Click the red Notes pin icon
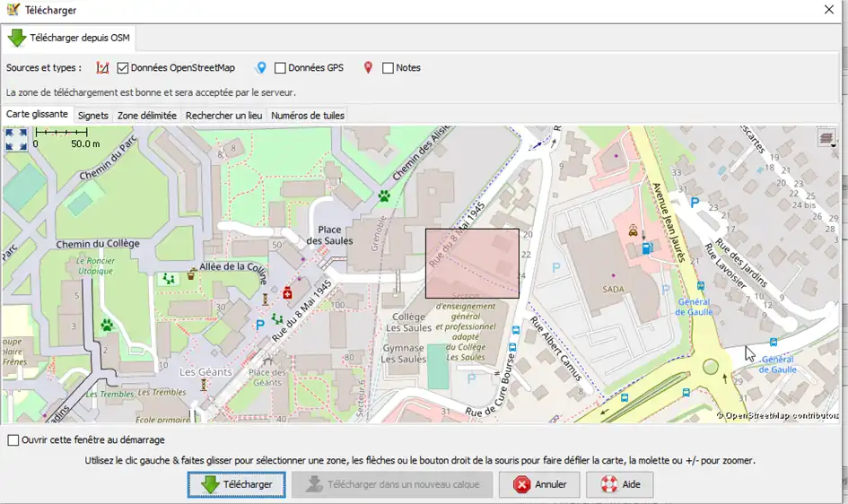848x504 pixels. tap(368, 68)
